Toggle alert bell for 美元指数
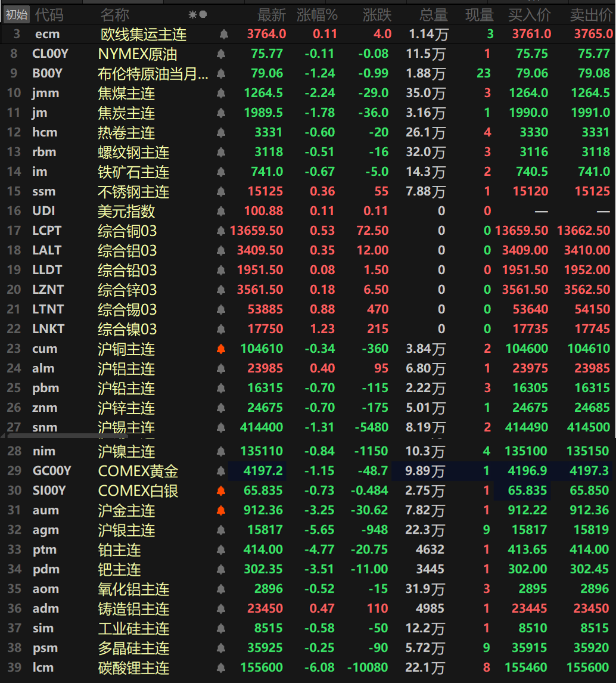616x683 pixels. (221, 211)
